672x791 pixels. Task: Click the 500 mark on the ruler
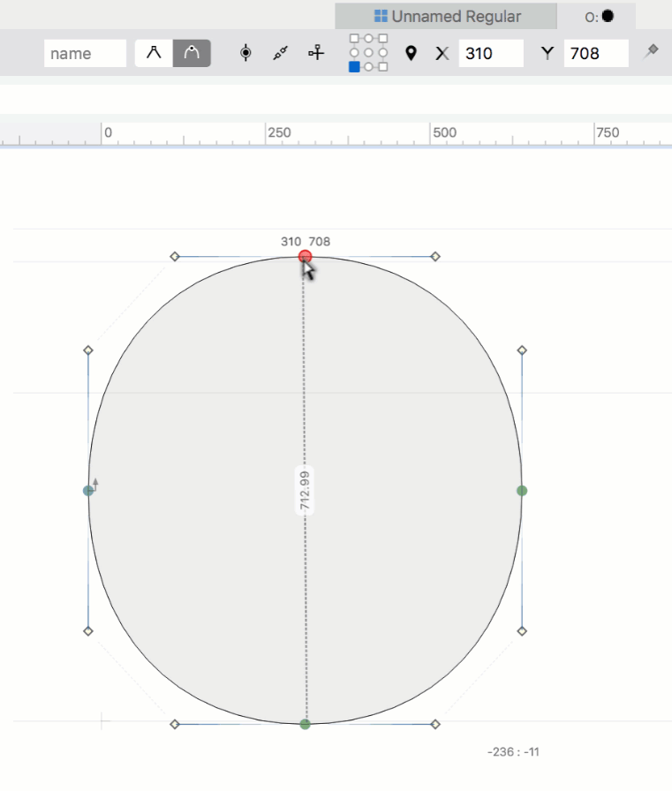point(444,132)
